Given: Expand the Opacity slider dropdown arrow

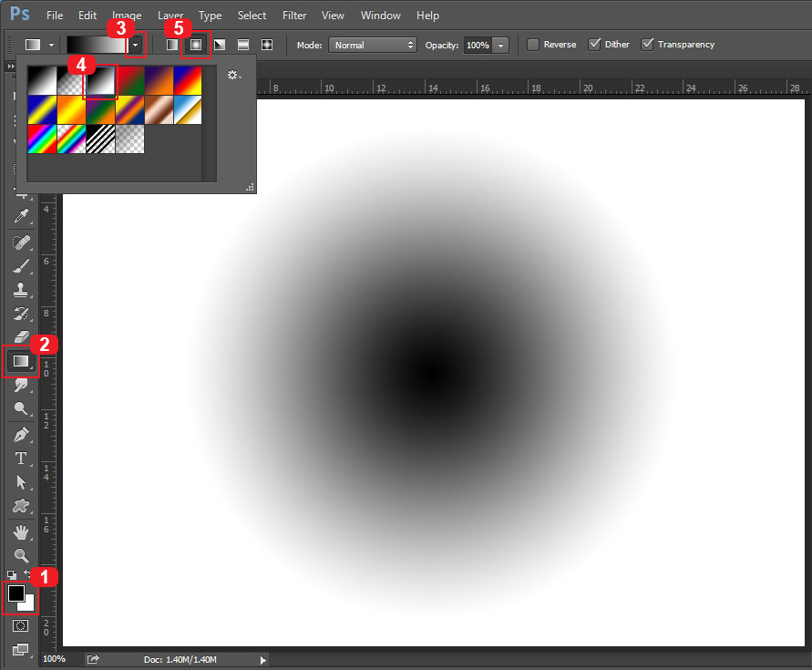Looking at the screenshot, I should tap(500, 45).
